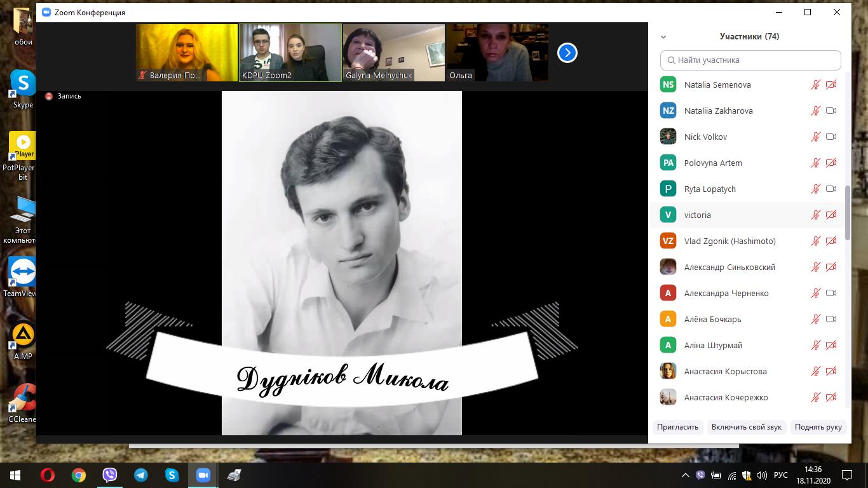The height and width of the screenshot is (488, 868).
Task: Click the Пригласить button
Action: pos(677,427)
